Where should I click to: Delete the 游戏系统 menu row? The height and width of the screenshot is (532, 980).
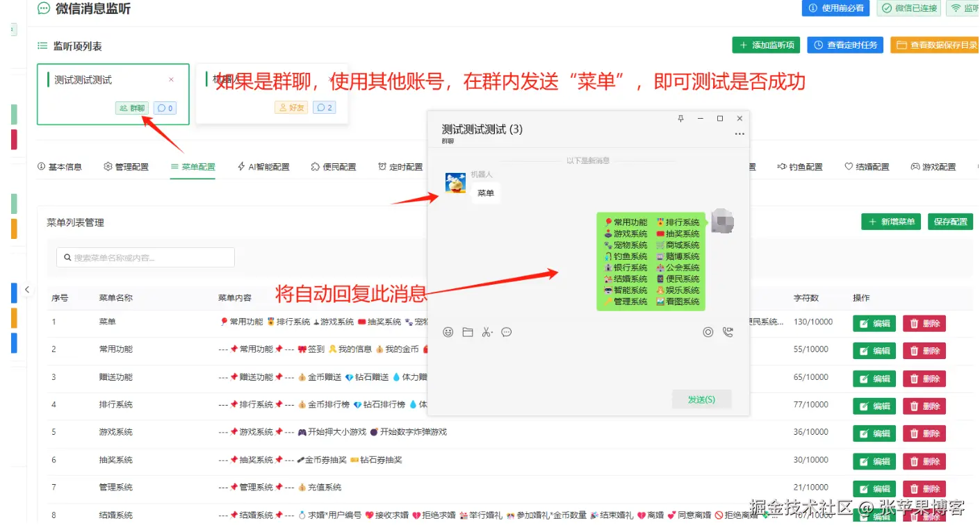point(924,433)
